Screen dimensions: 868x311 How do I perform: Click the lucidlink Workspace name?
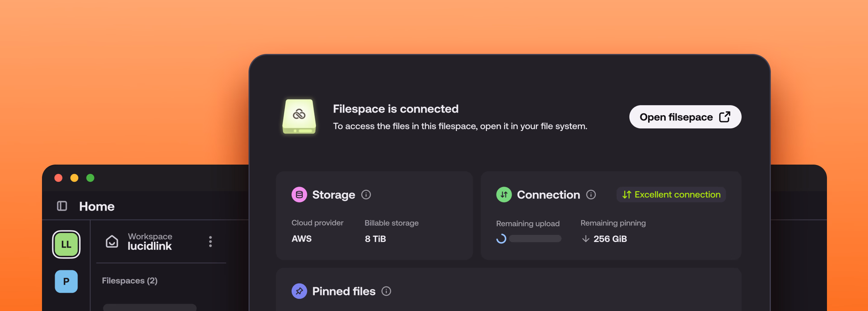[x=150, y=246]
